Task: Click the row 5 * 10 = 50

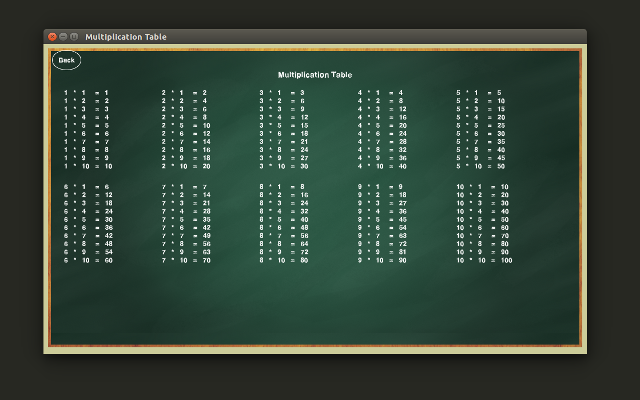Action: [x=481, y=166]
